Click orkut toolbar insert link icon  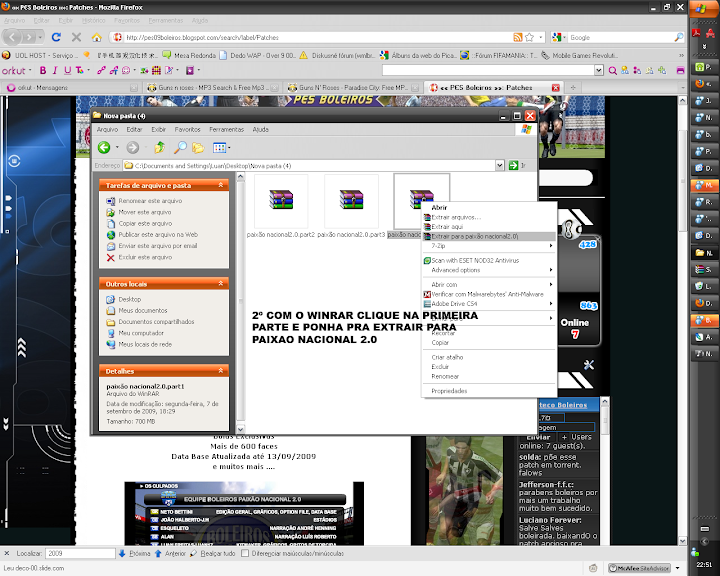click(101, 70)
